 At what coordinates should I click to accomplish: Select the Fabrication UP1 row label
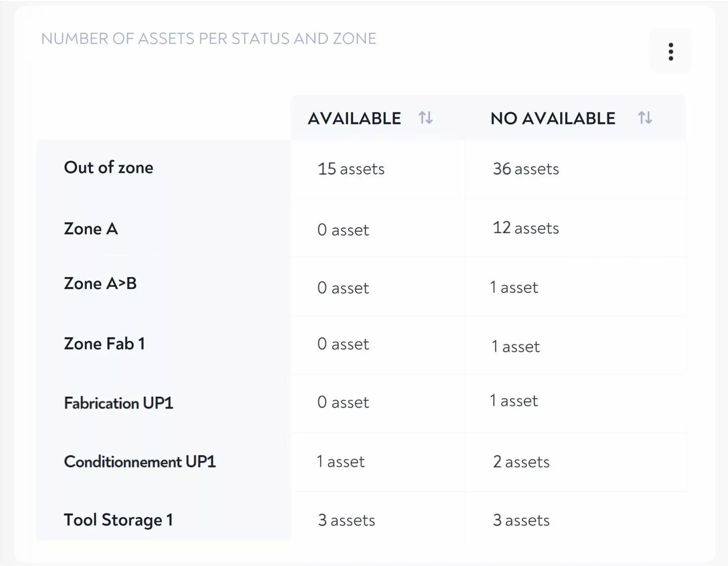pos(118,403)
